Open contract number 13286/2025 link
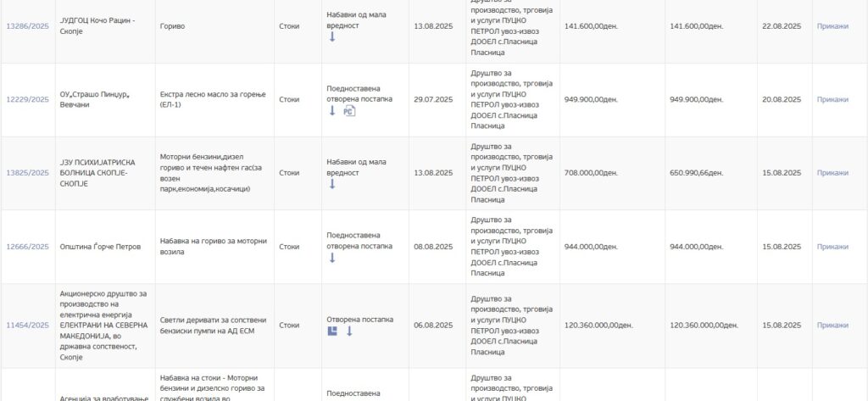This screenshot has width=868, height=401. tap(28, 26)
